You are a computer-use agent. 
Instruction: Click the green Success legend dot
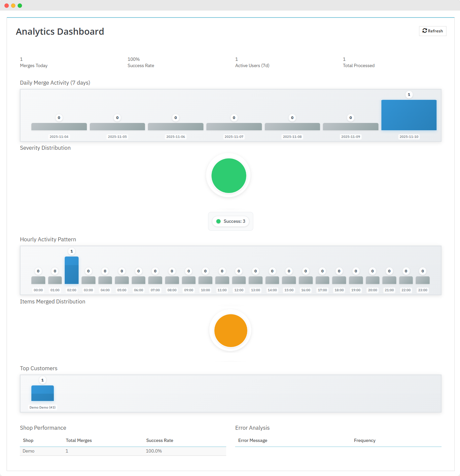218,221
